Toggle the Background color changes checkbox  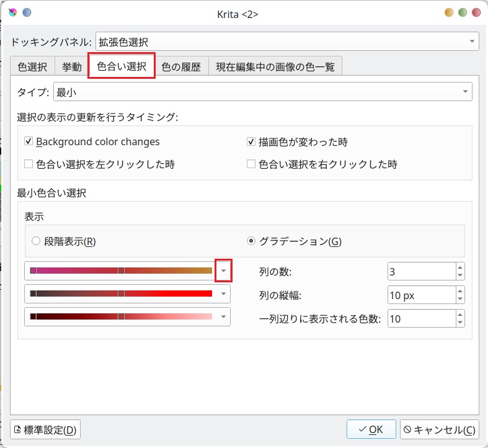click(x=29, y=141)
